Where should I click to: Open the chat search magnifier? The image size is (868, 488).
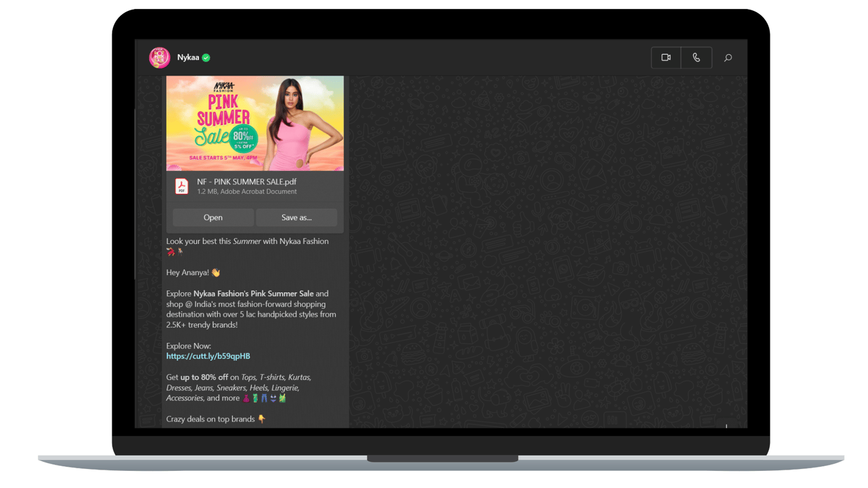click(728, 57)
